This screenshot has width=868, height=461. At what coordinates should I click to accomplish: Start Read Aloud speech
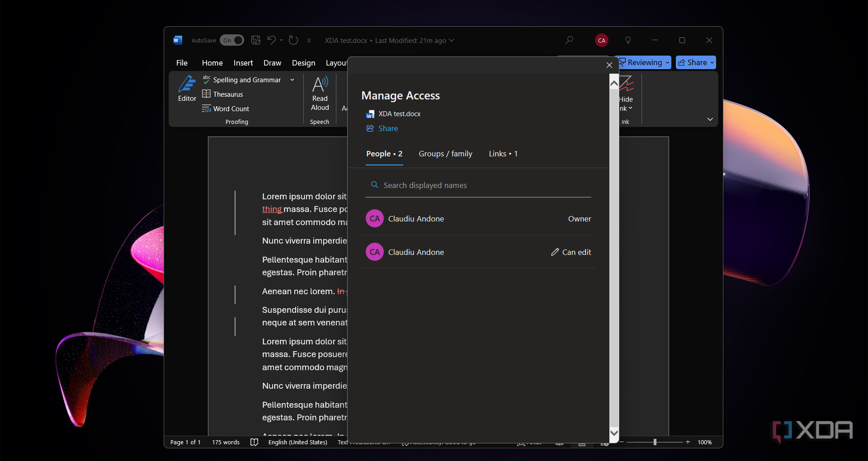320,94
